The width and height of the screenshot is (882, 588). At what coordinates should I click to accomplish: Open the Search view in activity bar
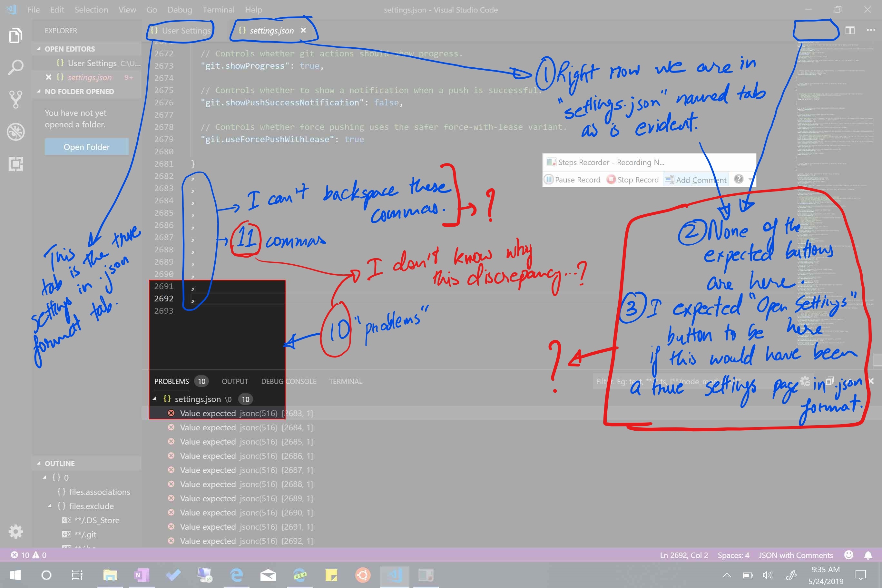click(x=15, y=67)
